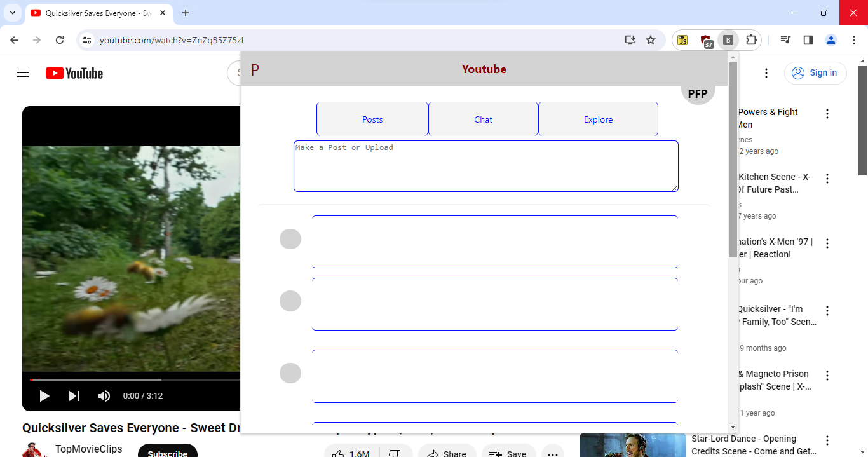Click the video progress bar

(127, 379)
